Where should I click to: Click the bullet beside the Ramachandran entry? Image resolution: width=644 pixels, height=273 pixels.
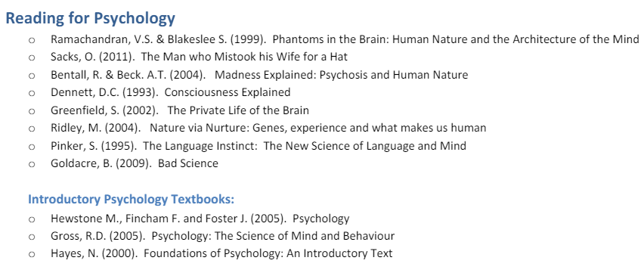32,41
